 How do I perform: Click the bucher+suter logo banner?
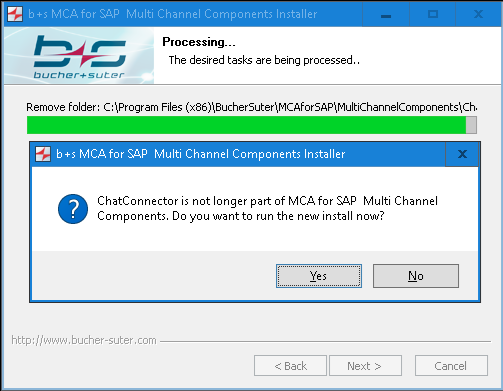point(79,56)
